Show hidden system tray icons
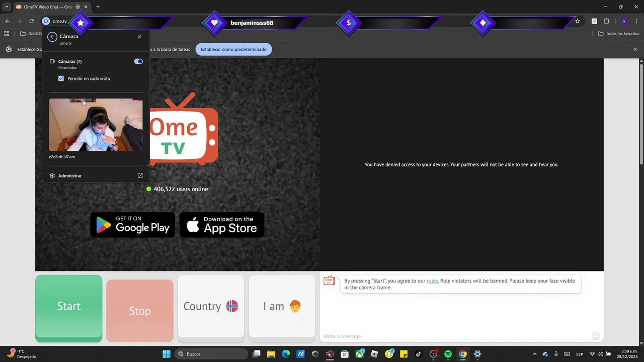This screenshot has height=362, width=644. click(x=534, y=354)
